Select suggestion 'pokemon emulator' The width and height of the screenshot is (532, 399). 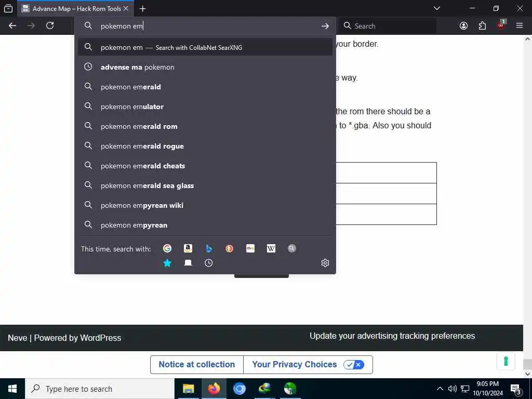[205, 107]
